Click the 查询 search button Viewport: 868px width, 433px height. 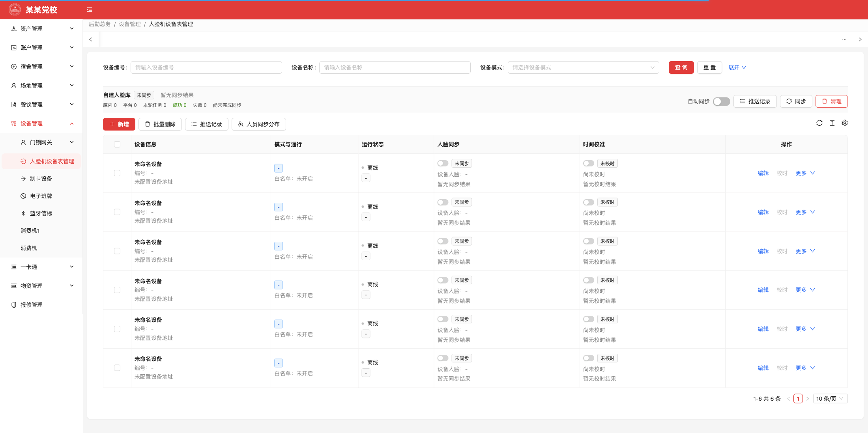[681, 67]
